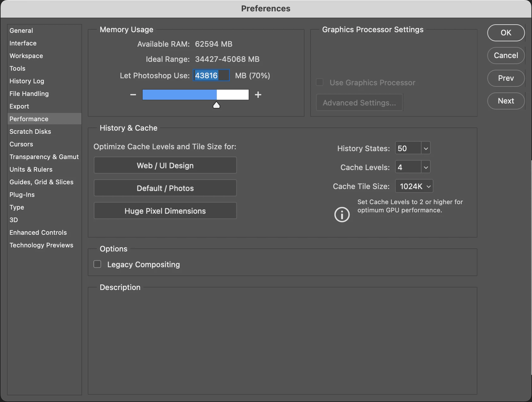The image size is (532, 402).
Task: Click the plus icon to increase memory
Action: [x=258, y=95]
